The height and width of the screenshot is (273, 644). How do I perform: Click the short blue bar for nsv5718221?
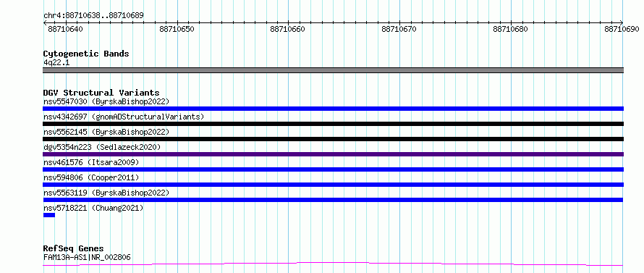pos(49,215)
